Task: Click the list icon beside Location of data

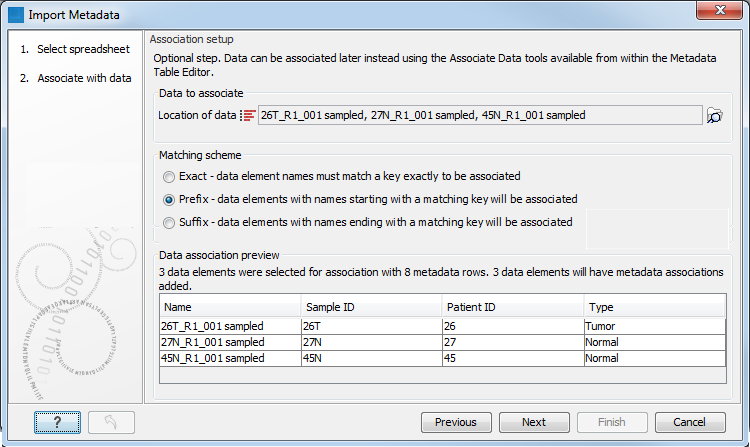Action: pyautogui.click(x=247, y=116)
